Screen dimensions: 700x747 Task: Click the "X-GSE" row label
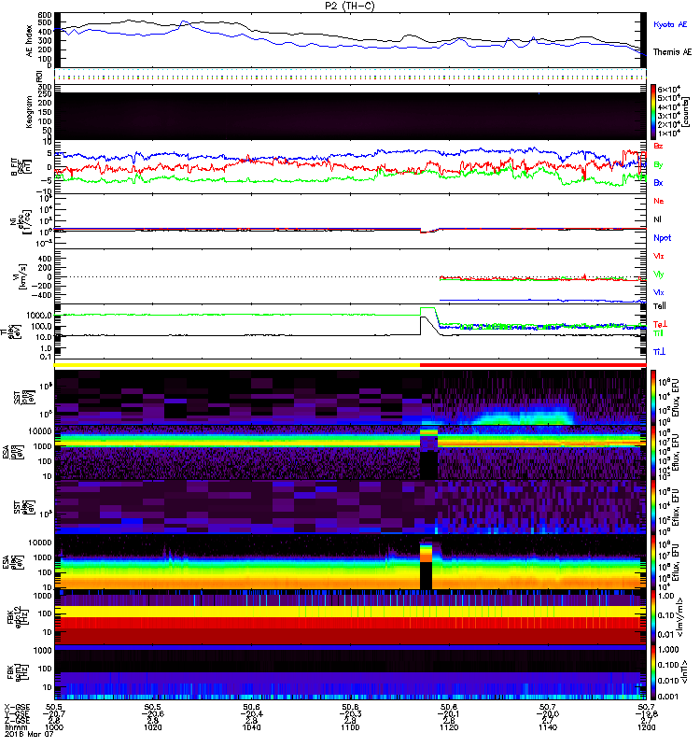click(17, 707)
